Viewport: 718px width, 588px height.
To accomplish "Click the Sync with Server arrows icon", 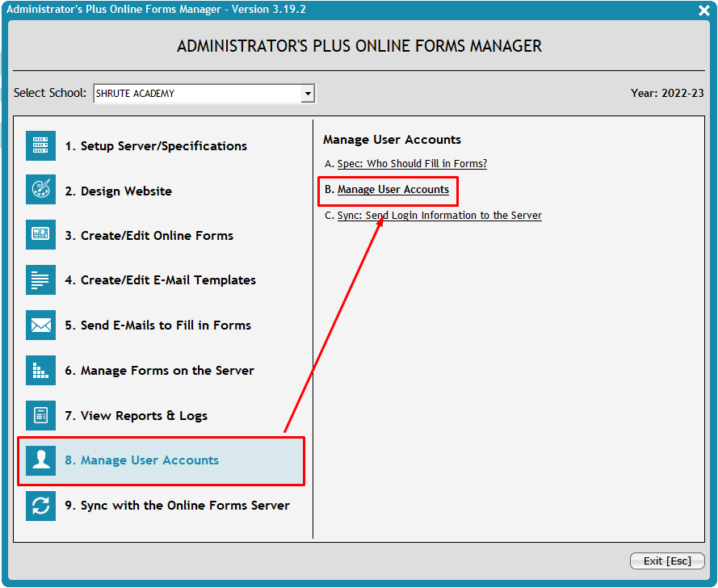I will [x=40, y=506].
